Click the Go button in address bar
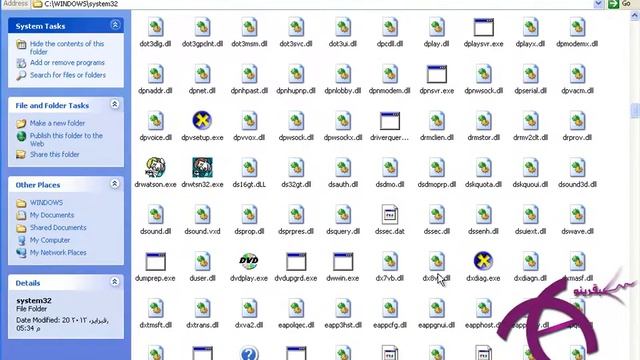Screen dimensions: 640x360 620,4
